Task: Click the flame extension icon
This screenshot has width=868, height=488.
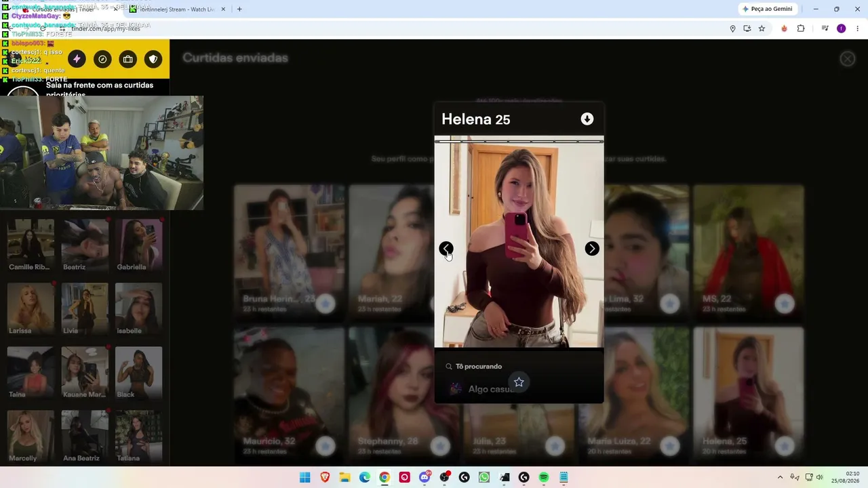Action: click(785, 28)
